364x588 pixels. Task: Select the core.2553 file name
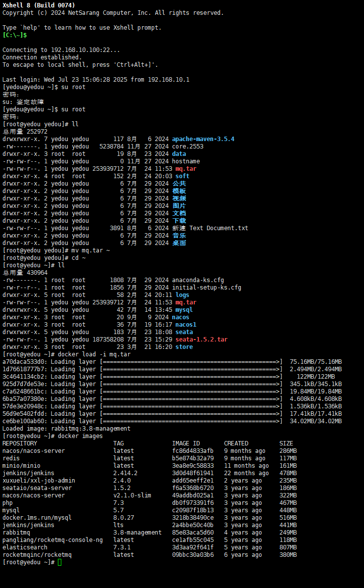tap(188, 147)
